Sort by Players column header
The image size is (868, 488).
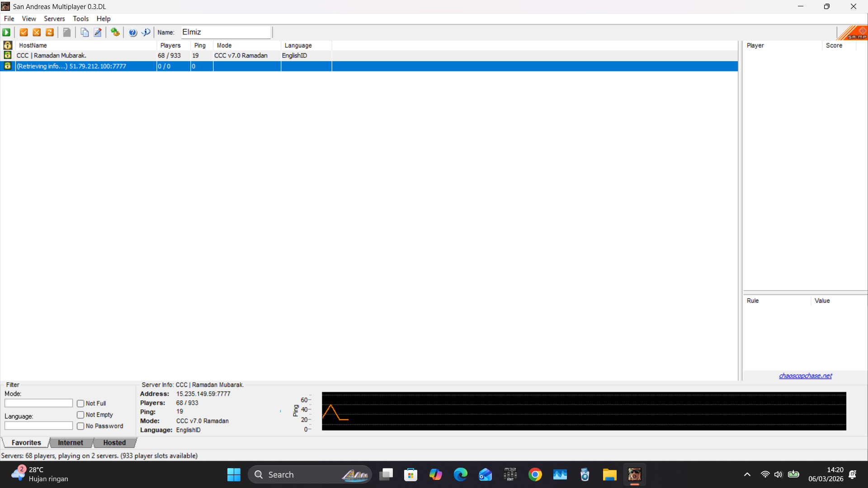(x=174, y=45)
